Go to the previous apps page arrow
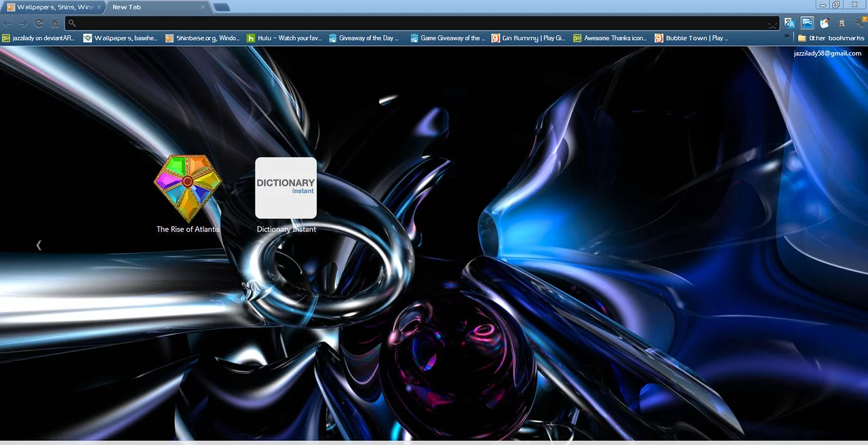Screen dimensions: 868x445 pyautogui.click(x=39, y=245)
